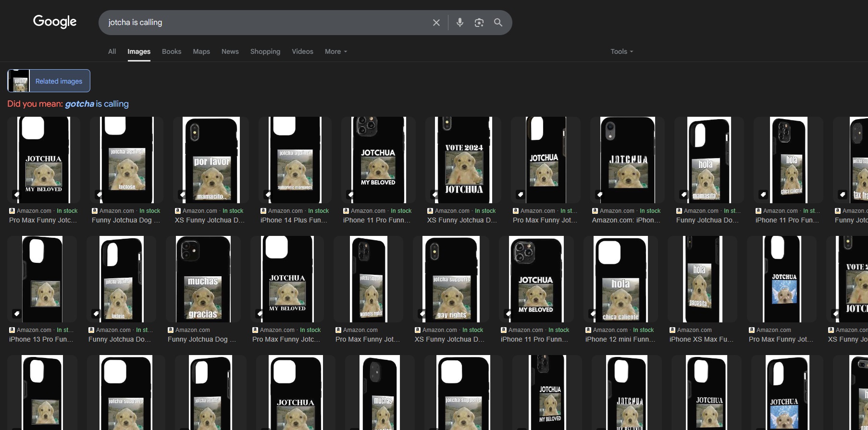The height and width of the screenshot is (430, 868).
Task: Click Amazon.com source above 'iPhone 14 Plus Fun...'
Action: (285, 211)
